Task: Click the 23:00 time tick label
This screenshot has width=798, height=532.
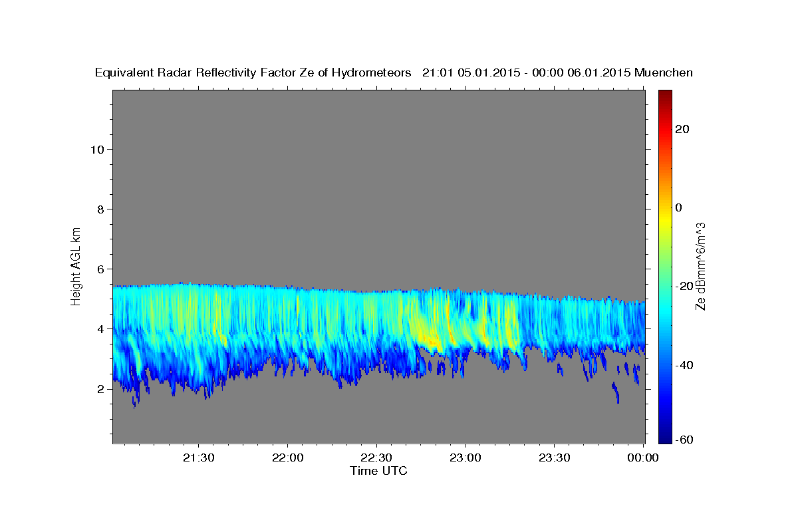Action: click(x=465, y=458)
